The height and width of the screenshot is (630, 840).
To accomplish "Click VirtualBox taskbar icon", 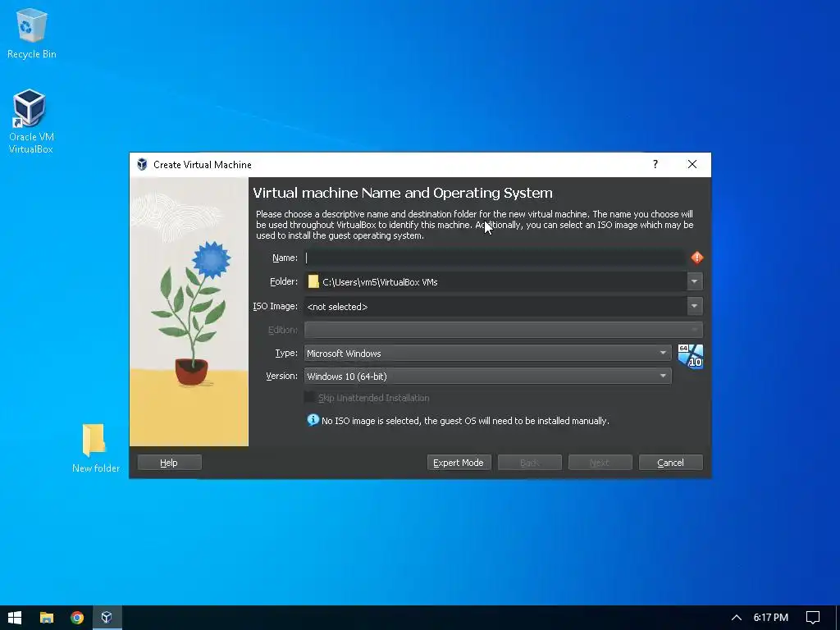I will 107,618.
